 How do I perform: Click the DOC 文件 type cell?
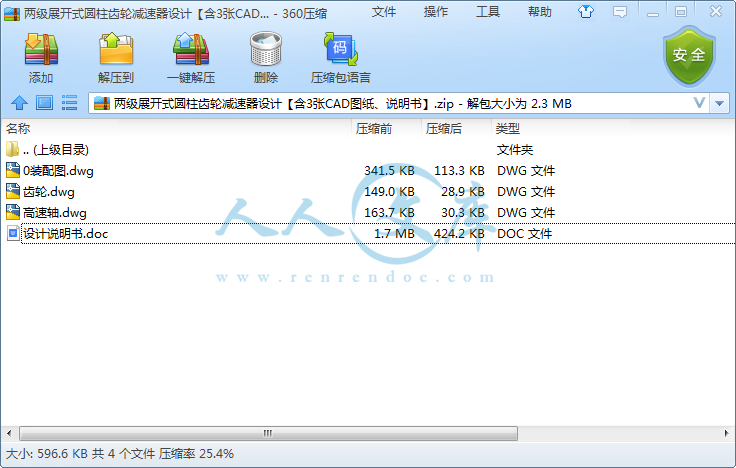[x=524, y=234]
